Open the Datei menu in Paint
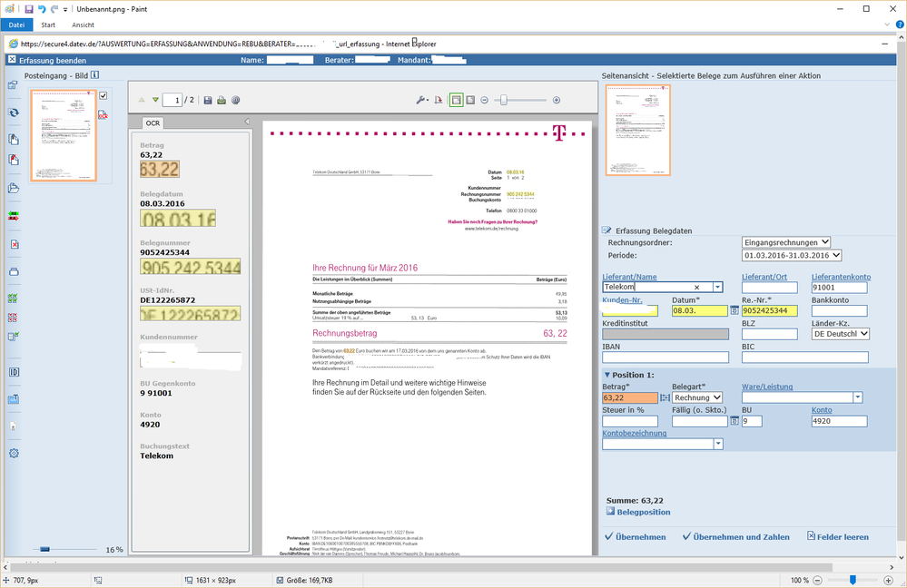The width and height of the screenshot is (907, 588). click(16, 24)
